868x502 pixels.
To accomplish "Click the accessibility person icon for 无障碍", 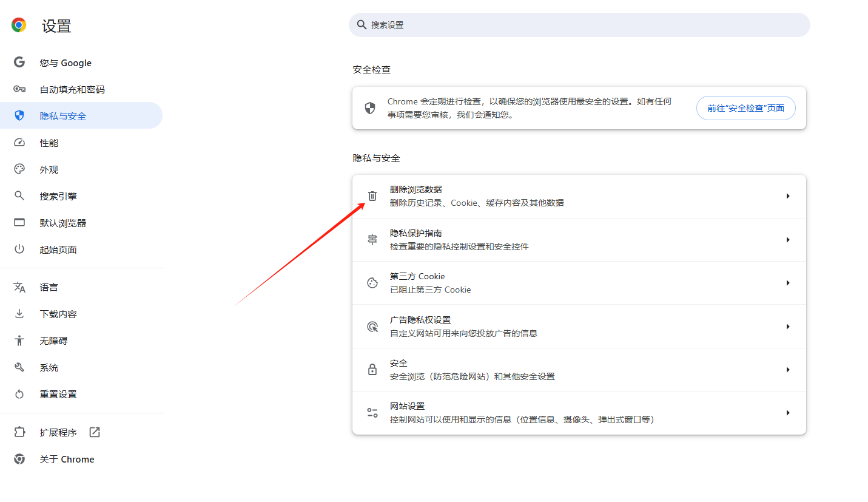I will (x=19, y=341).
